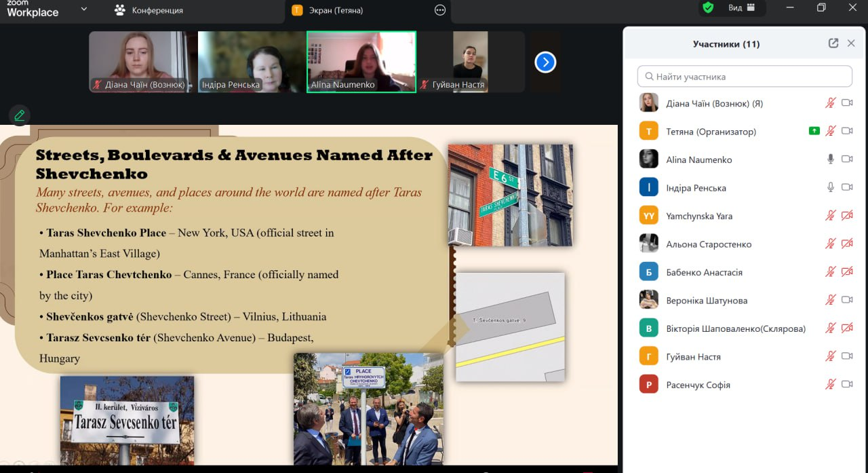
Task: Click the orange T avatar of Тетяна
Action: tap(649, 131)
